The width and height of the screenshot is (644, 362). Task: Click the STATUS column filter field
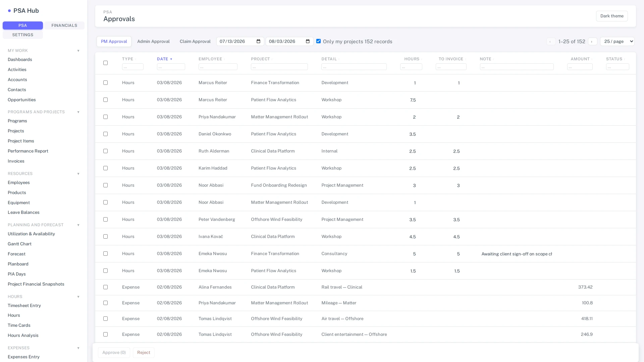pos(618,67)
